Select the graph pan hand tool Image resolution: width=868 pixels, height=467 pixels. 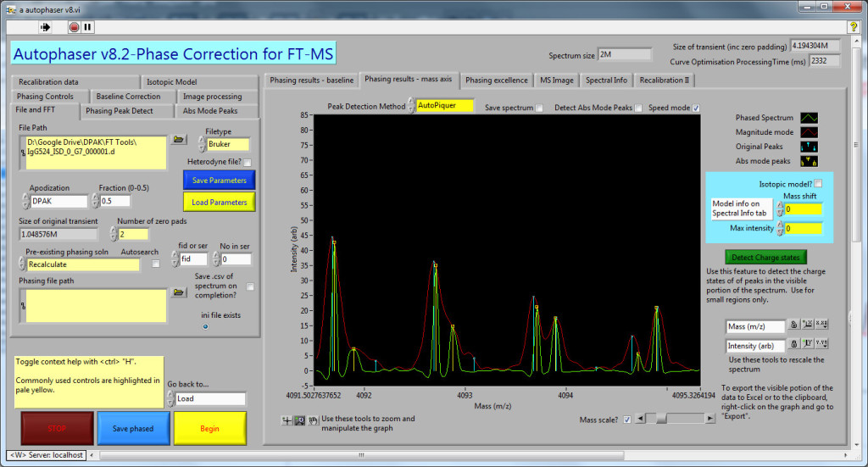point(314,420)
